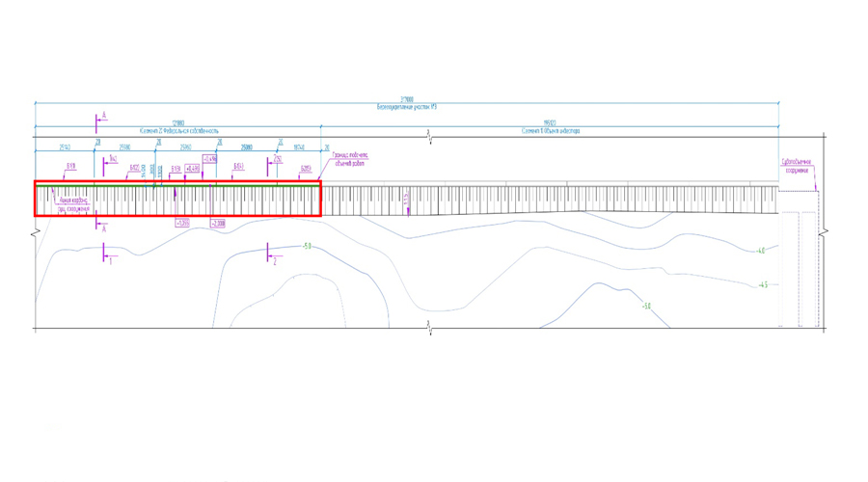
Task: Select the magenta leader note at far right
Action: click(x=796, y=166)
